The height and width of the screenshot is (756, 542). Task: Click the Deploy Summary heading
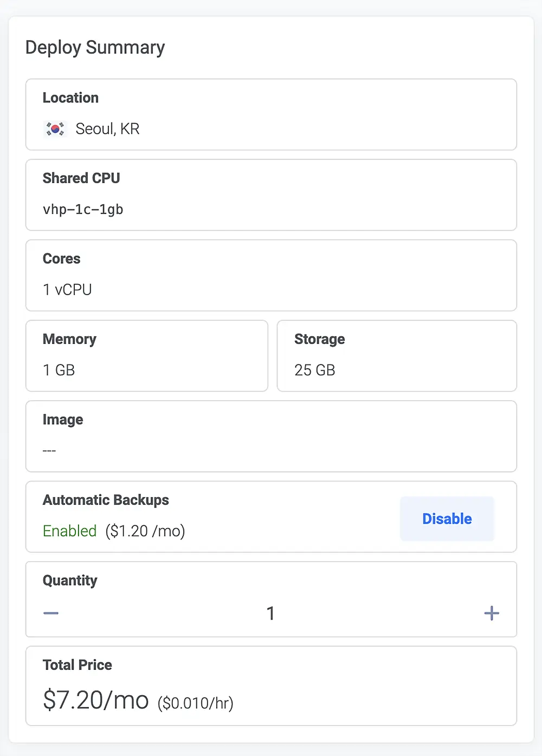coord(95,48)
